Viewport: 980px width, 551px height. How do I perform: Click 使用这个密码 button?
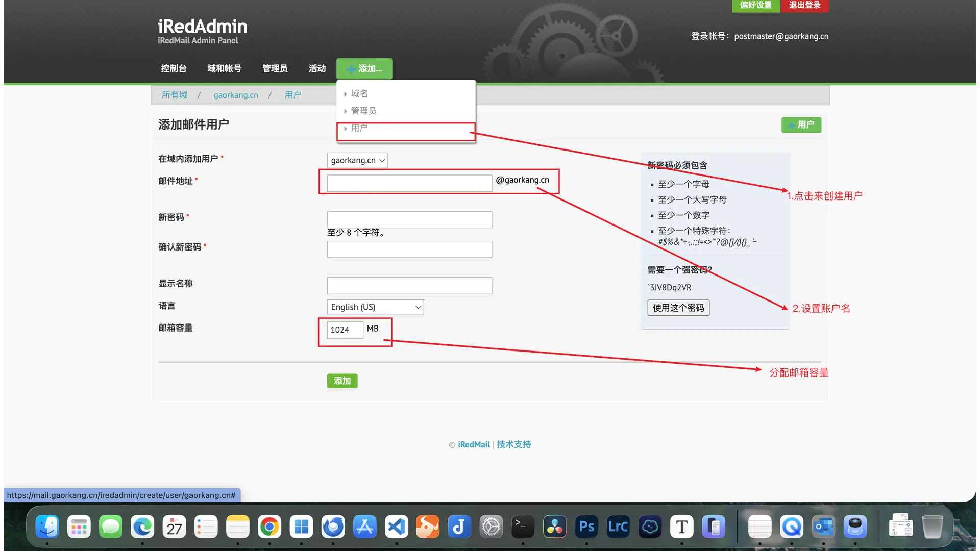pyautogui.click(x=678, y=308)
